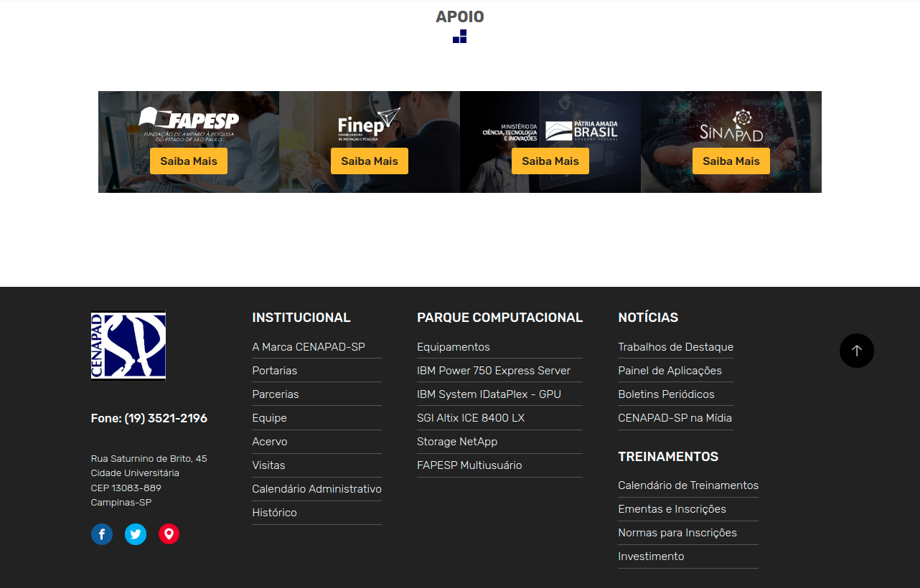Open CENAPAD-SP na Mídia link

point(675,418)
